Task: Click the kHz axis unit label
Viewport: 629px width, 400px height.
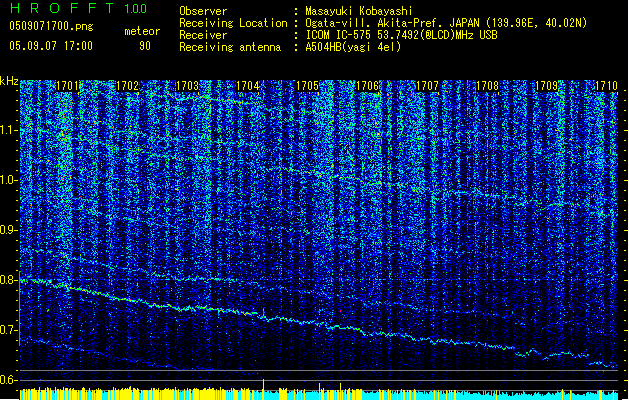Action: [9, 80]
